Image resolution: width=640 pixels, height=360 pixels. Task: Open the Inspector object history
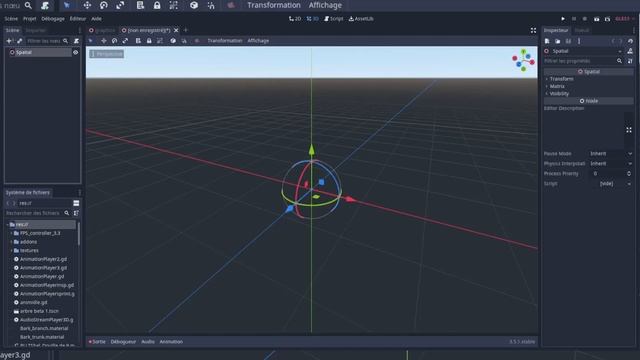coord(631,41)
